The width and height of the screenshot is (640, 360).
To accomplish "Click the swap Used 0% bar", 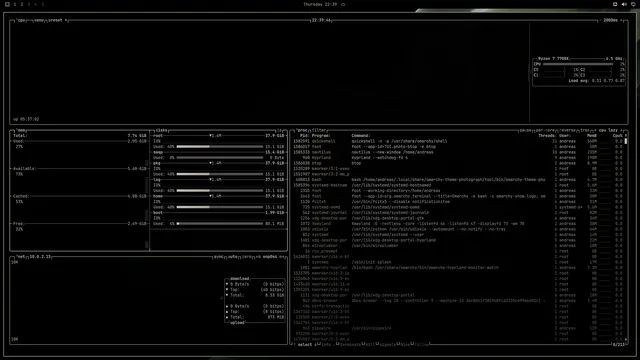I will (220, 158).
